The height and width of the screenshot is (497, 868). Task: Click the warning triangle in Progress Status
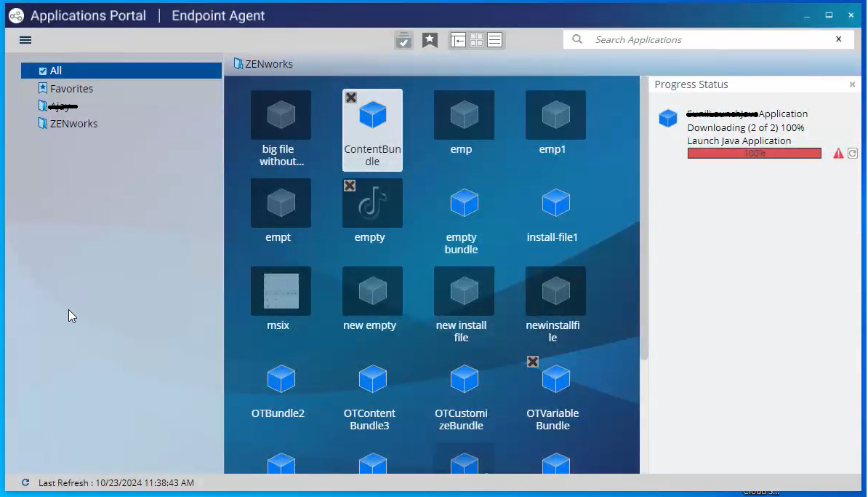(839, 153)
